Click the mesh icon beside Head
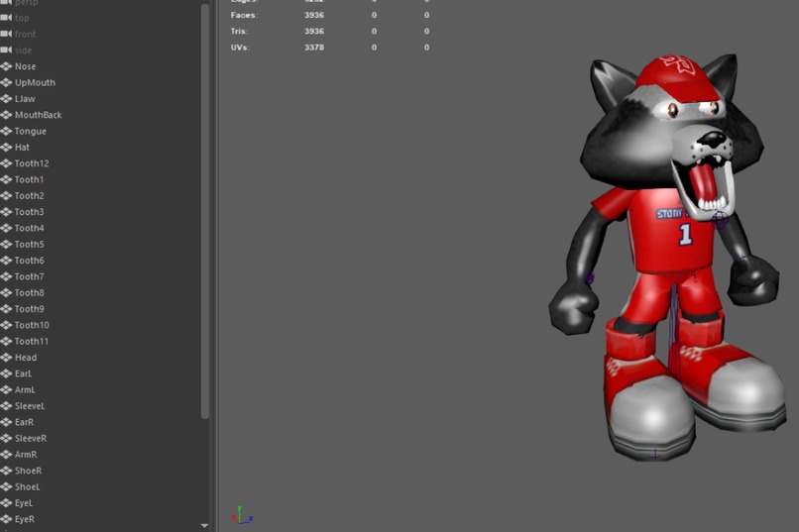Screen dimensions: 799x532 (6, 358)
